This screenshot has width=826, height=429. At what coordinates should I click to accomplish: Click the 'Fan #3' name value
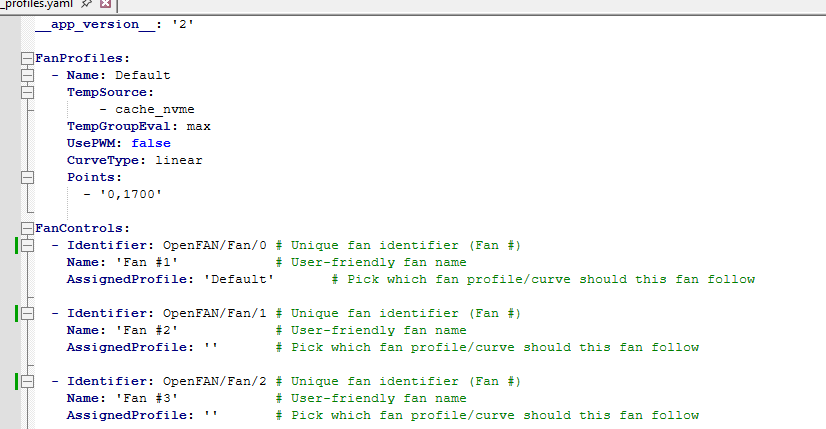[146, 398]
